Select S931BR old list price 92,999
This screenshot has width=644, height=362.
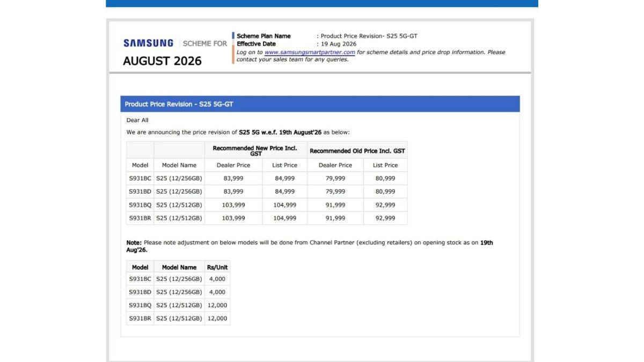click(385, 218)
